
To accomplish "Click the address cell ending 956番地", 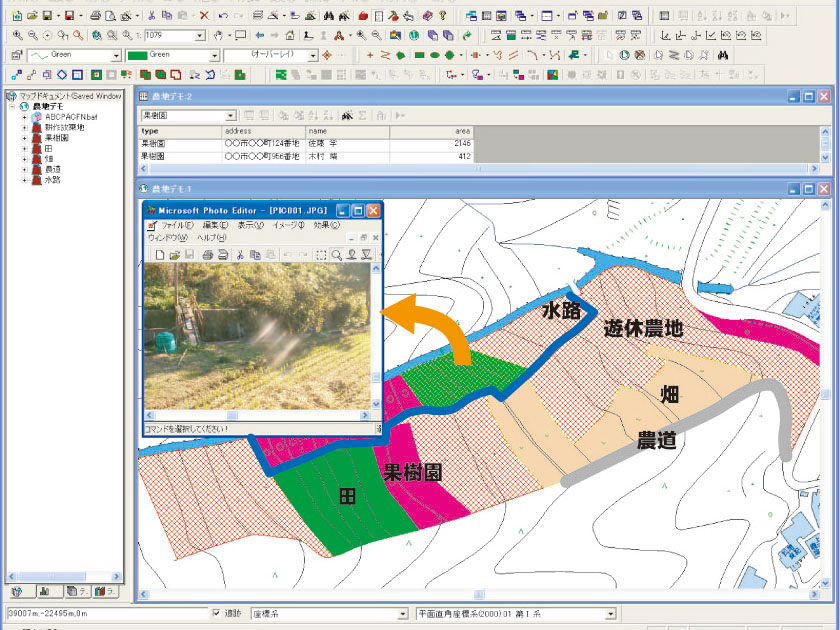I will (264, 156).
